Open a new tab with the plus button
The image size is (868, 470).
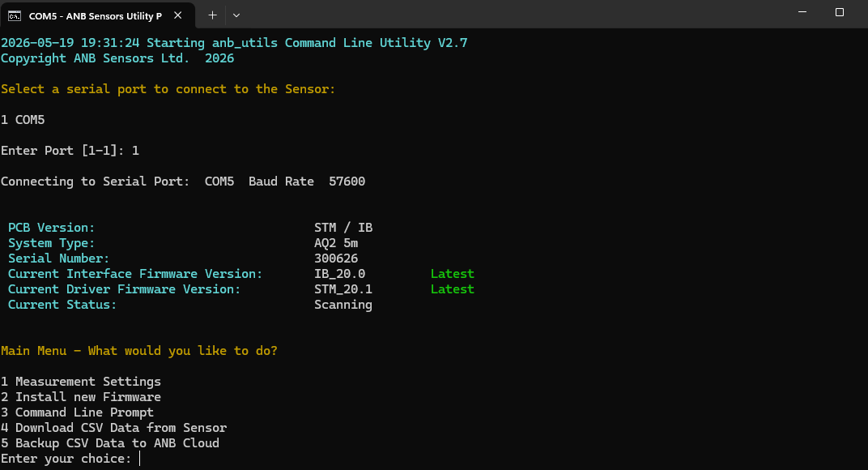[x=212, y=15]
